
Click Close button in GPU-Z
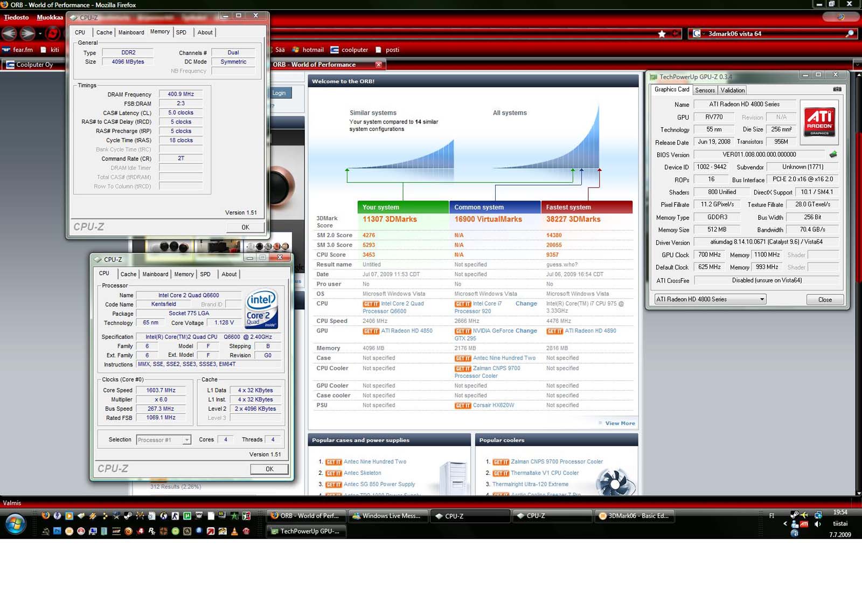(825, 300)
